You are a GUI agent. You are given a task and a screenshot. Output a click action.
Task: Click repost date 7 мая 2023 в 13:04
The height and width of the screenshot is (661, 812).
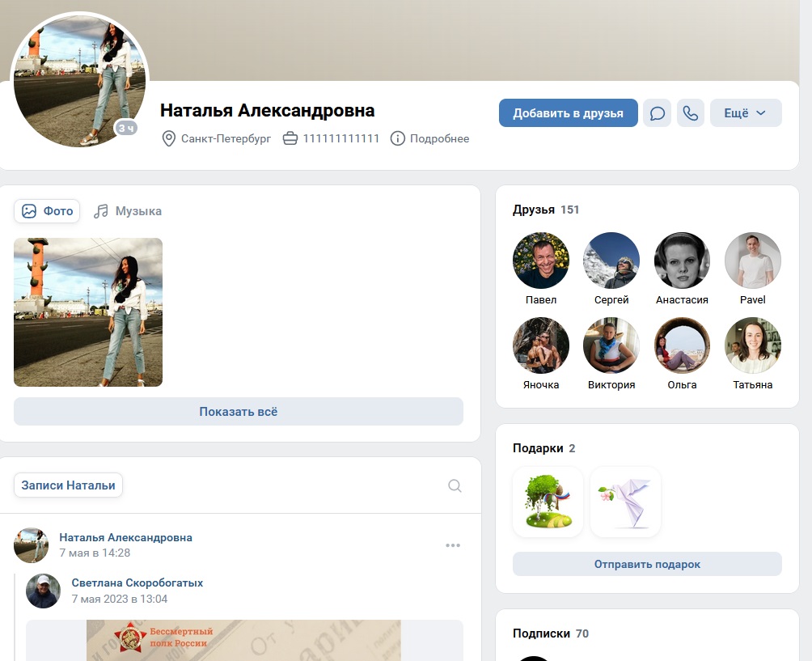(120, 599)
